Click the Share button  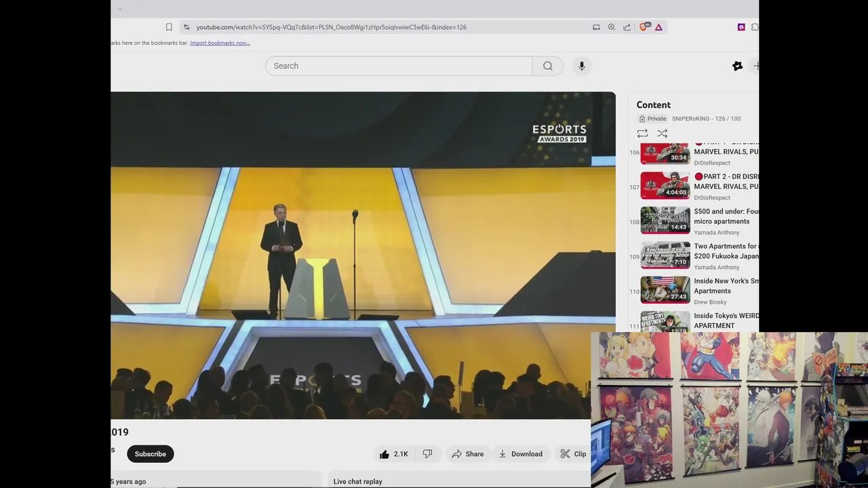point(468,454)
